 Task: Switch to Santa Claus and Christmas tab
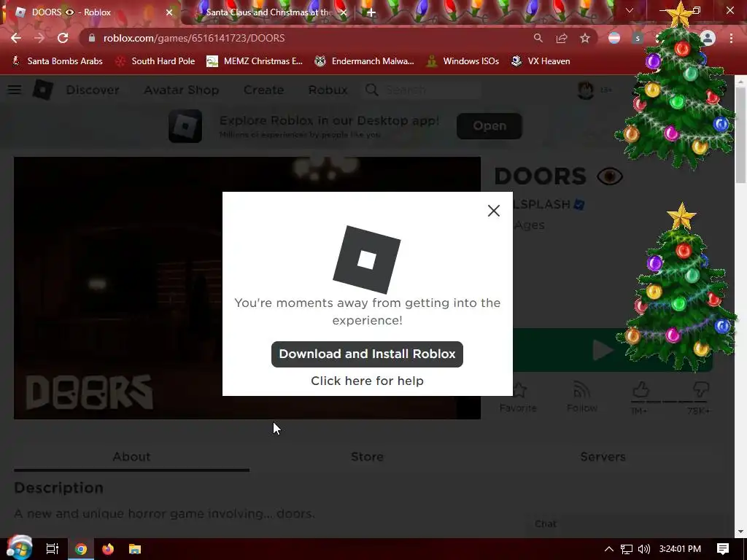pyautogui.click(x=268, y=12)
